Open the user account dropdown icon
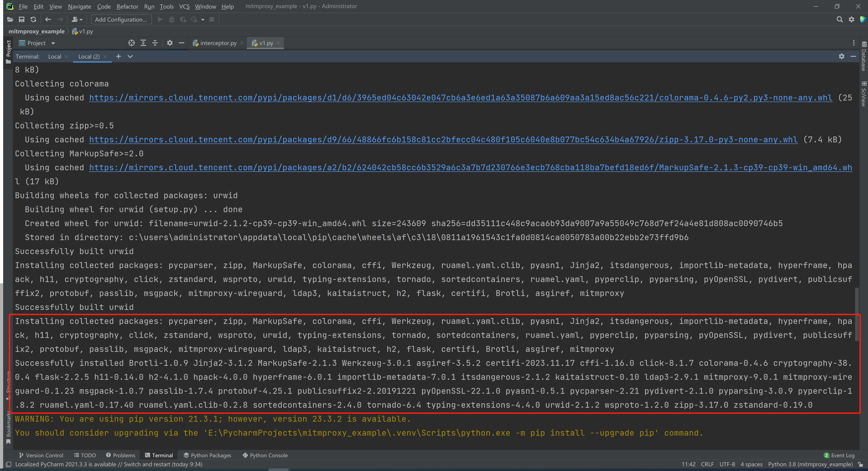This screenshot has width=868, height=471. [77, 20]
